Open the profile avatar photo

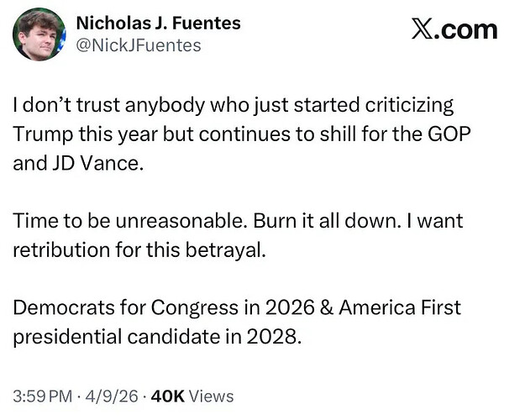click(39, 34)
